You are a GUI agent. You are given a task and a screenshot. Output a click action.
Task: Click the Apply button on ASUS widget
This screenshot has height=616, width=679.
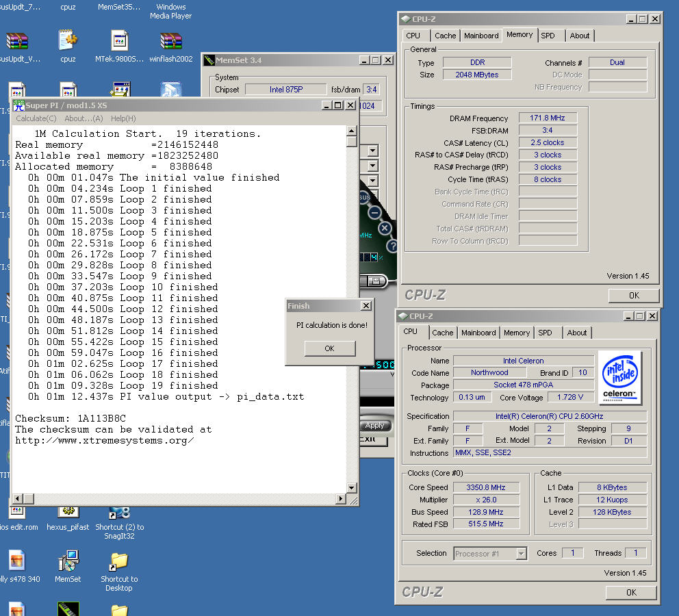[375, 425]
